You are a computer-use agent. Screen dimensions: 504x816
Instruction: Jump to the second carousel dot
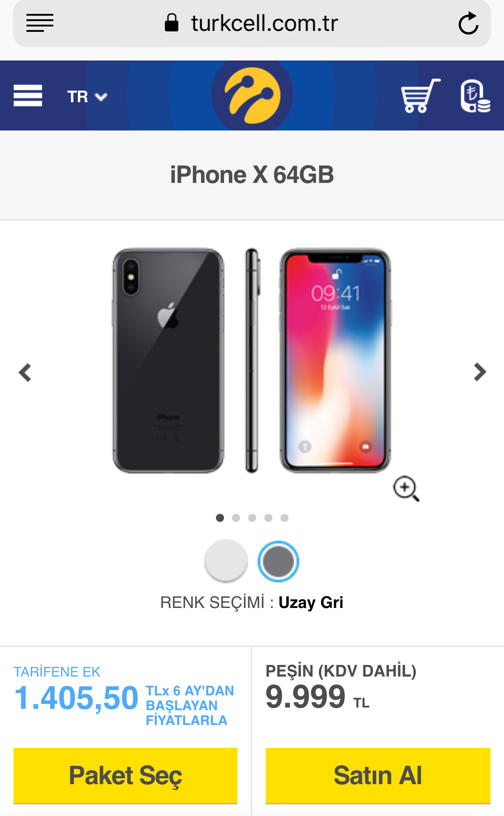click(x=236, y=518)
